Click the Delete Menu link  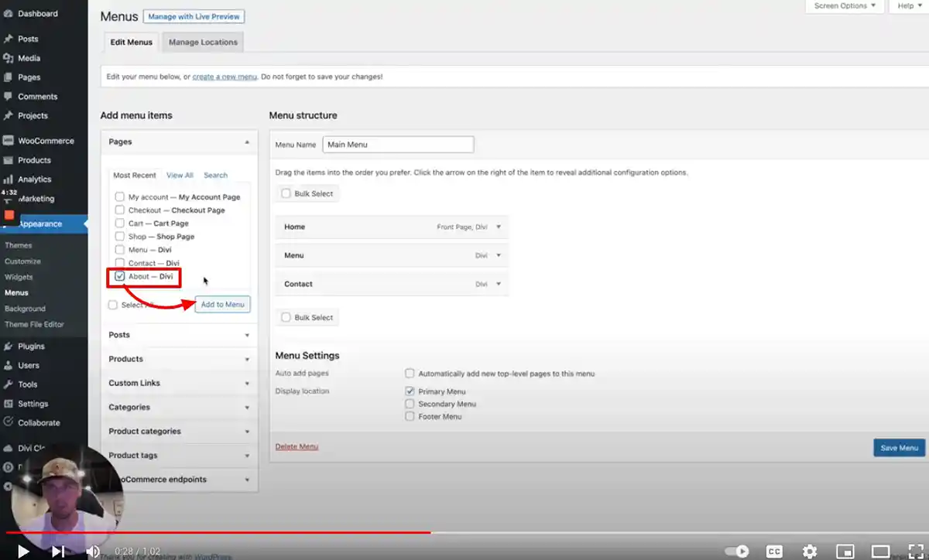click(x=297, y=447)
